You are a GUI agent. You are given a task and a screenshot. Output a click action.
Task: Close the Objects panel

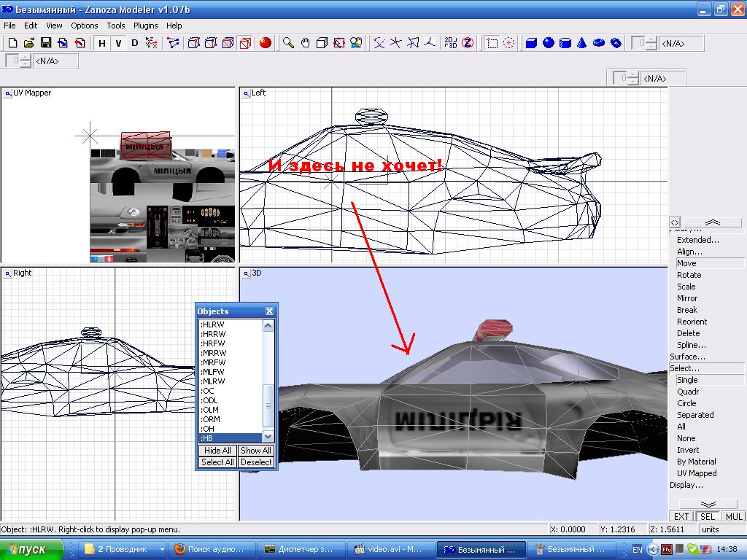click(x=269, y=311)
